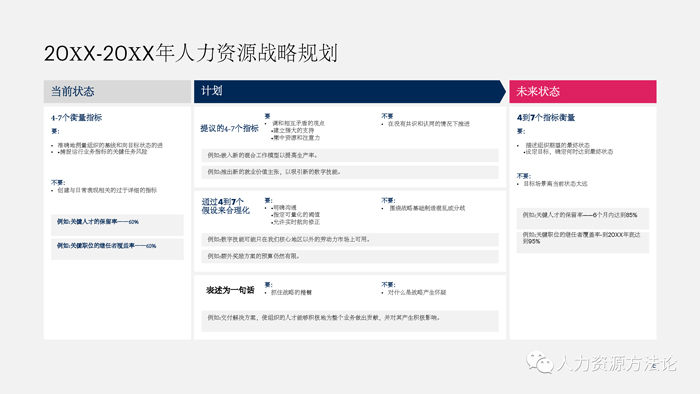
Task: Click the heading '表述为一句话'
Action: [230, 290]
